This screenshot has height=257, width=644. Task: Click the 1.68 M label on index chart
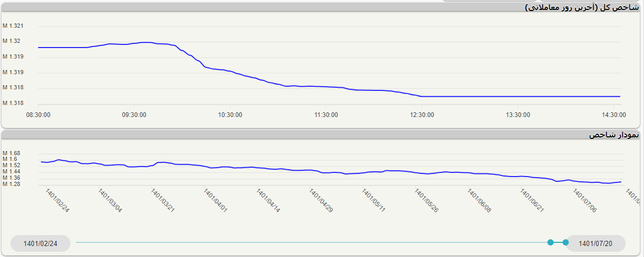(x=11, y=153)
